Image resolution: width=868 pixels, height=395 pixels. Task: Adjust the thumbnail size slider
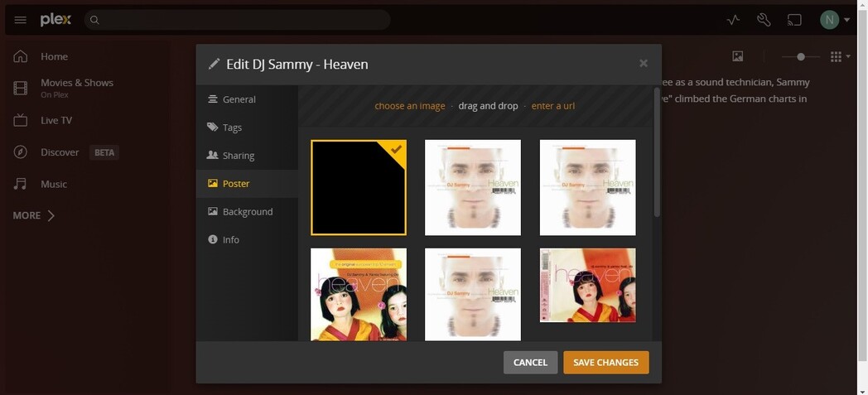click(x=800, y=56)
